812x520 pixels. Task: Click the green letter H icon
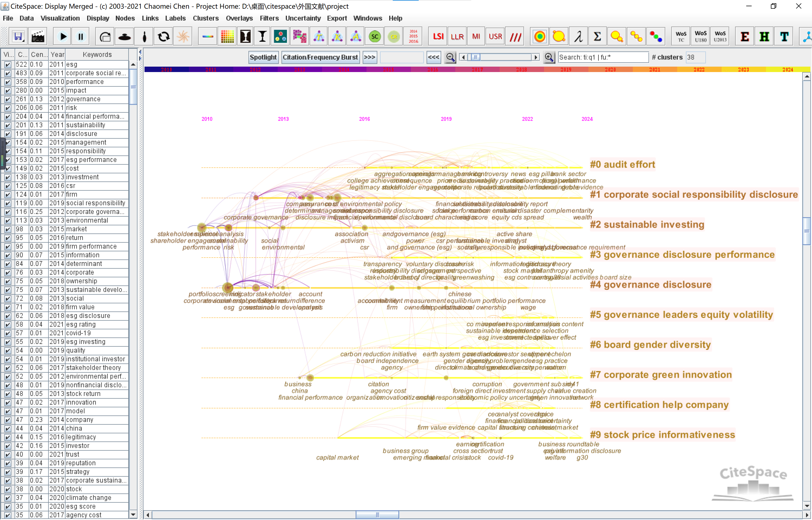(x=764, y=37)
